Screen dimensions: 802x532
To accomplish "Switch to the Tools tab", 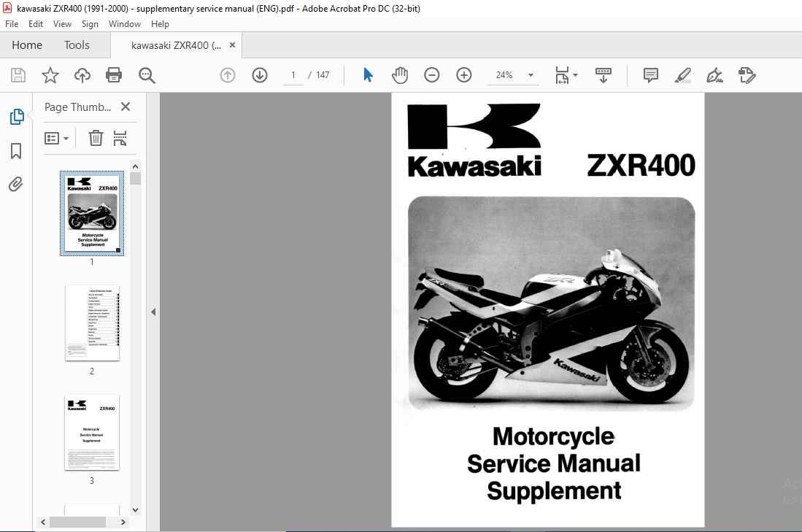I will point(77,45).
